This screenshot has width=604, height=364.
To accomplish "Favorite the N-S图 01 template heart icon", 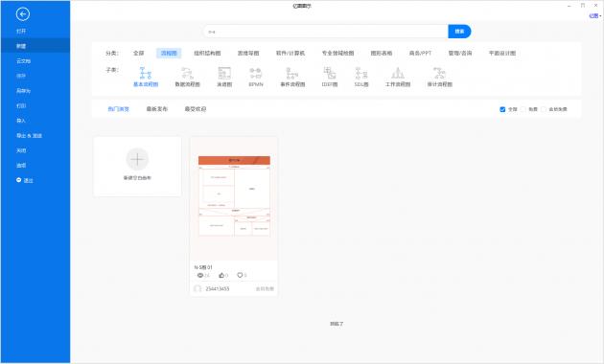I will tap(240, 275).
